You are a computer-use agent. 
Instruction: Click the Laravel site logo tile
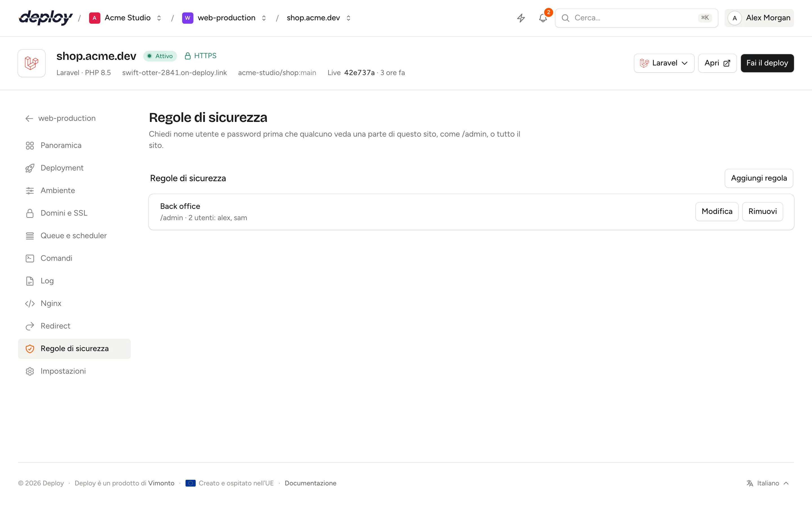click(32, 63)
